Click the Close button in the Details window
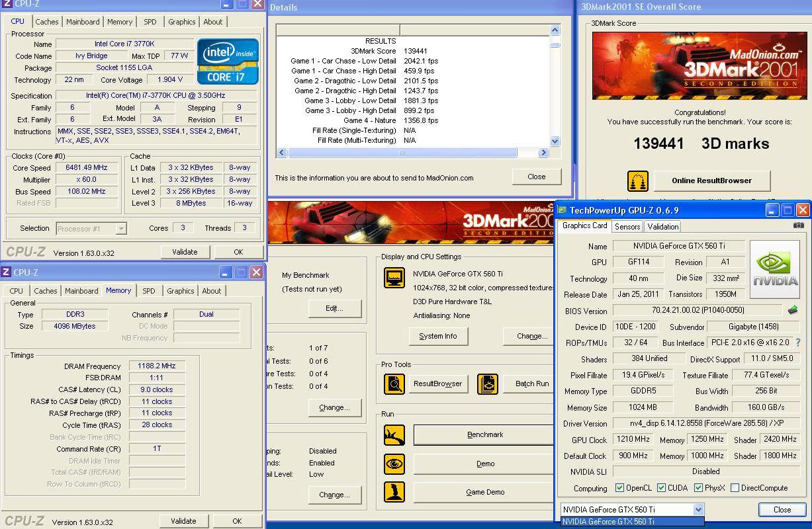 pyautogui.click(x=537, y=177)
